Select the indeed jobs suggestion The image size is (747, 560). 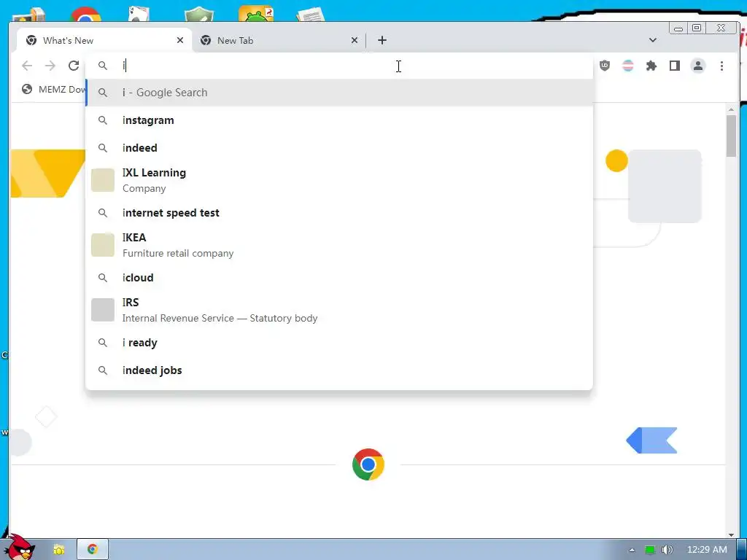(339, 370)
